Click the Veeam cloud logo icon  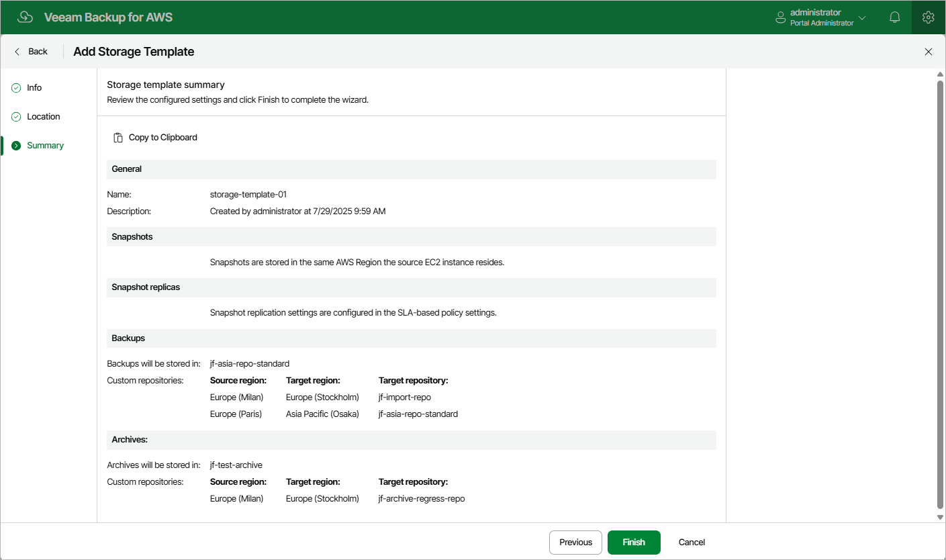pyautogui.click(x=25, y=17)
